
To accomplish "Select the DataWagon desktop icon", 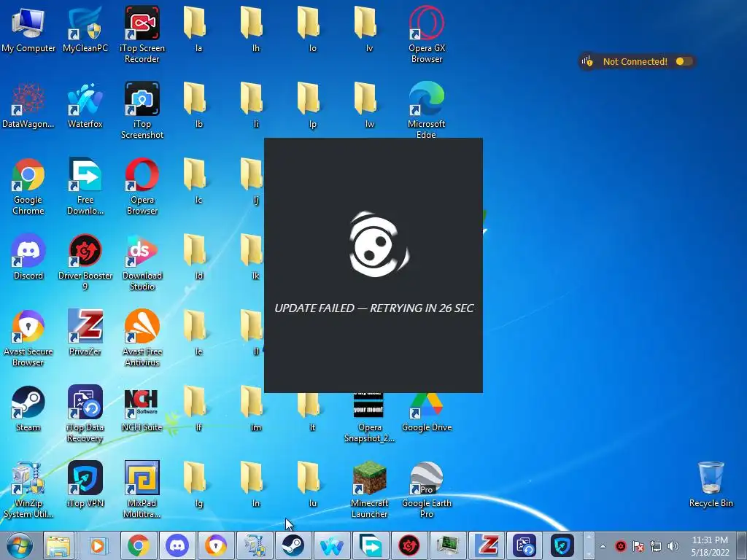I will coord(28,105).
